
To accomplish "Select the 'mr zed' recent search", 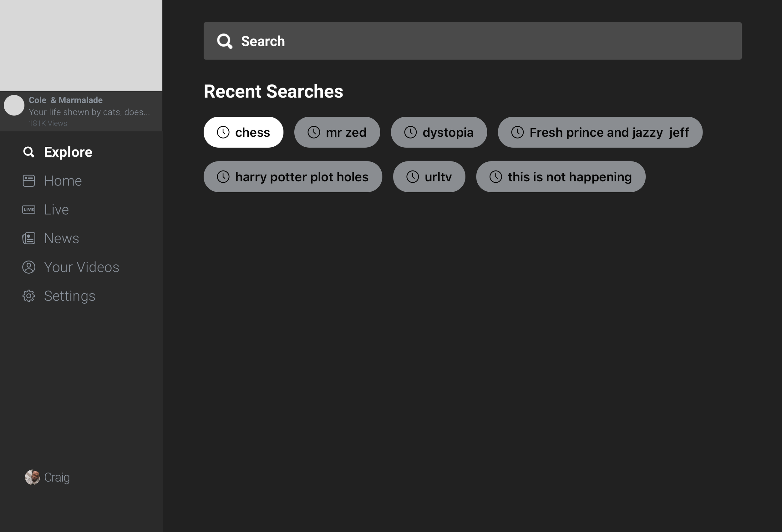I will point(337,132).
